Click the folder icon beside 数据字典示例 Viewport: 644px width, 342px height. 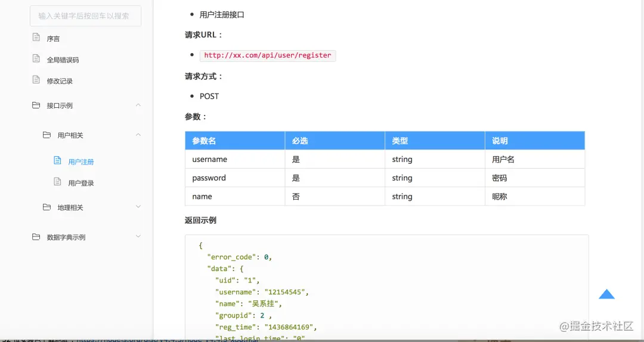pyautogui.click(x=36, y=237)
